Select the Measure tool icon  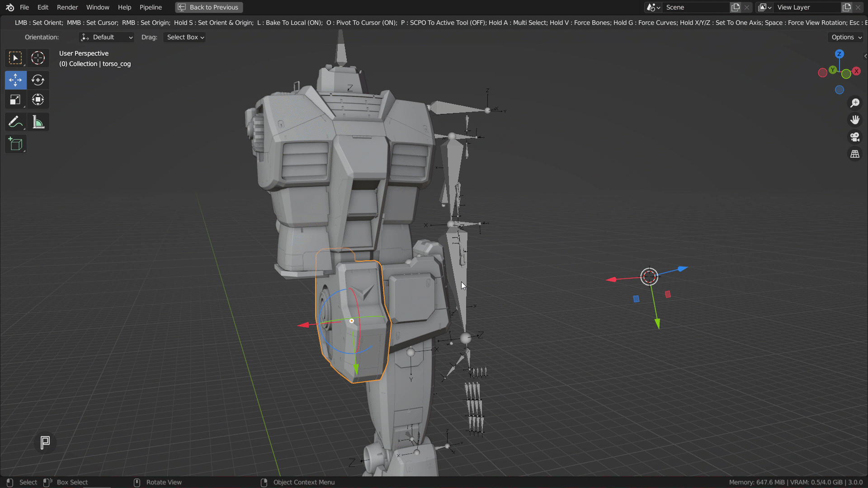(x=38, y=122)
